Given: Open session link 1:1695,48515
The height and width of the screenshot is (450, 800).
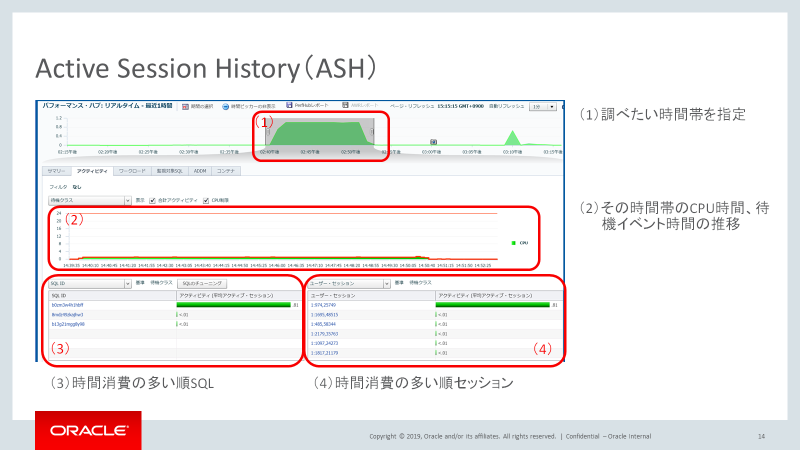Looking at the screenshot, I should tap(324, 315).
